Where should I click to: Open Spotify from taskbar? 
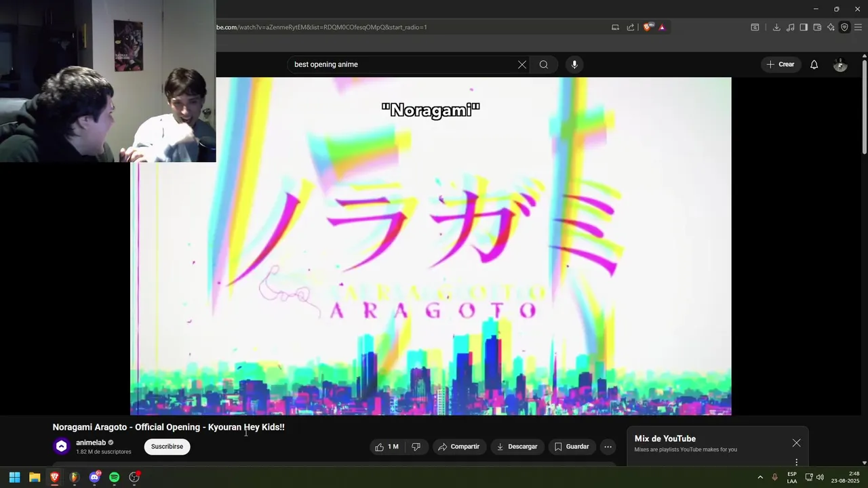tap(114, 477)
